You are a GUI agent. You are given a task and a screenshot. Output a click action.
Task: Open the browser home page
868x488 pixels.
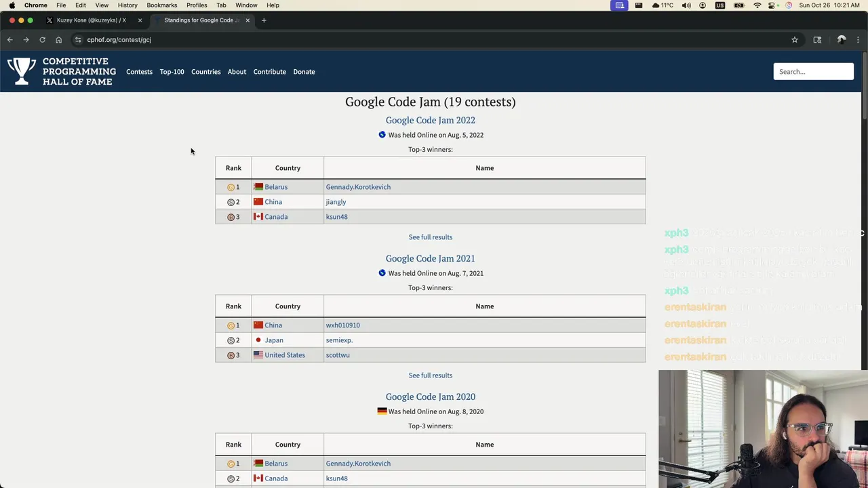point(58,40)
